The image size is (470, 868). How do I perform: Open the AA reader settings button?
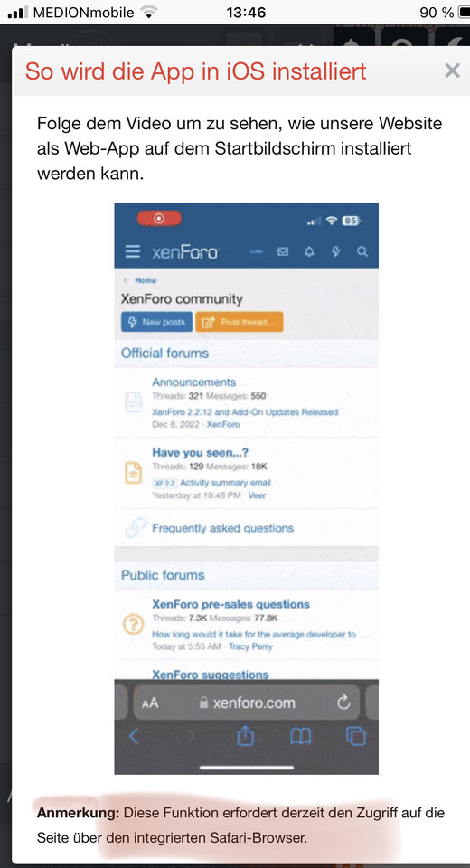click(x=150, y=703)
